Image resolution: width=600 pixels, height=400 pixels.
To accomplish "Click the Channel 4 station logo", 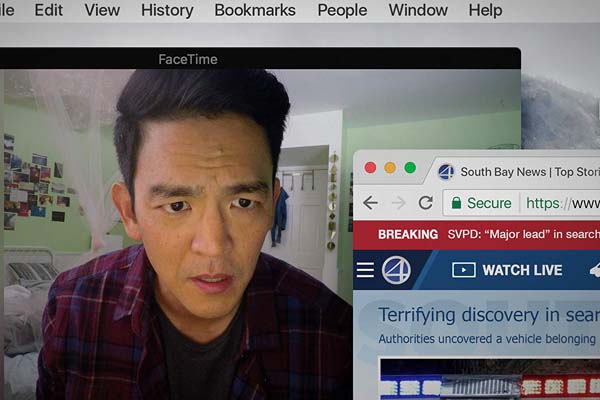I will point(395,270).
